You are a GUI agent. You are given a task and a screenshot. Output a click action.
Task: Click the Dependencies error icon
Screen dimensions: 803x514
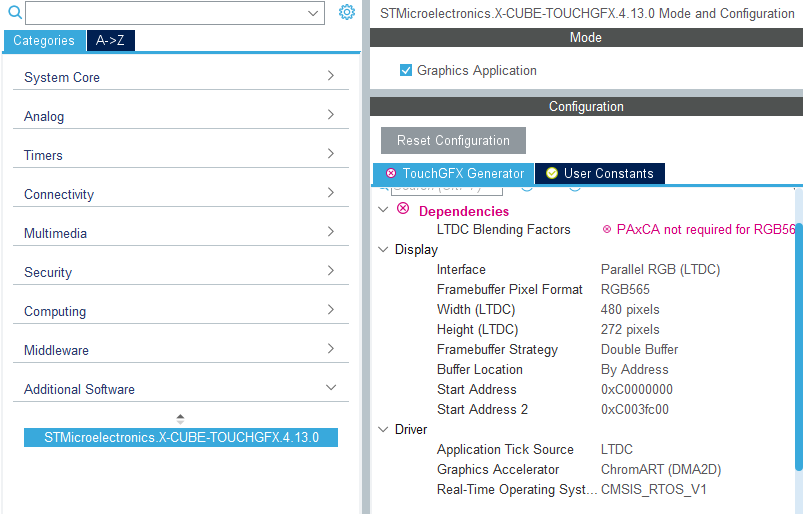coord(403,208)
